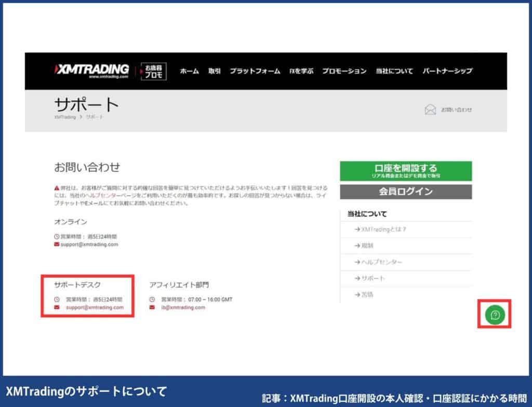Click the オンライン heading
The image size is (532, 407).
tap(71, 222)
